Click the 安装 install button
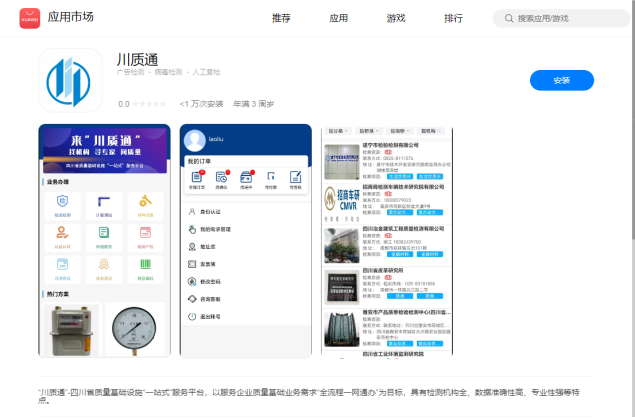This screenshot has width=635, height=418. 561,80
